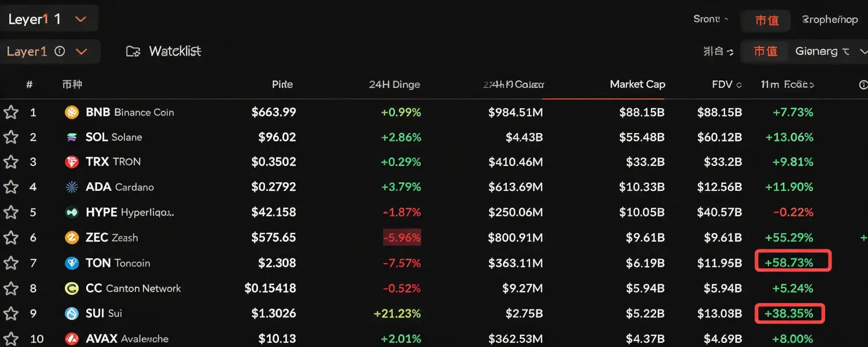Expand the Layer1 category chevron
Viewport: 868px width, 347px height.
click(x=82, y=51)
